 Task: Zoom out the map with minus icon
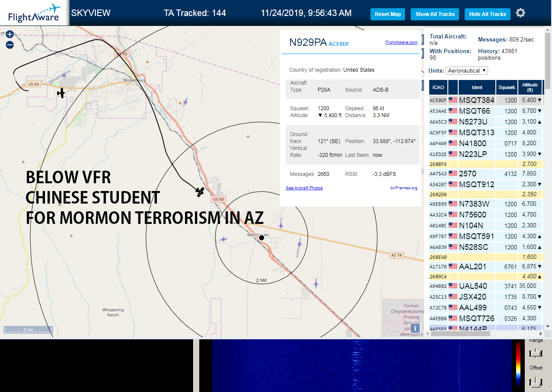(x=10, y=45)
